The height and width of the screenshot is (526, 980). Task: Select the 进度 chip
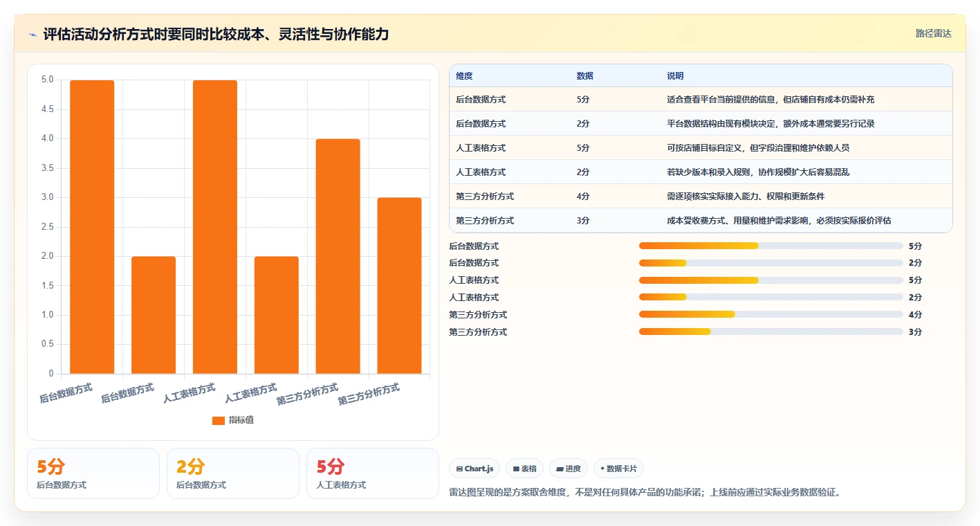pyautogui.click(x=568, y=469)
